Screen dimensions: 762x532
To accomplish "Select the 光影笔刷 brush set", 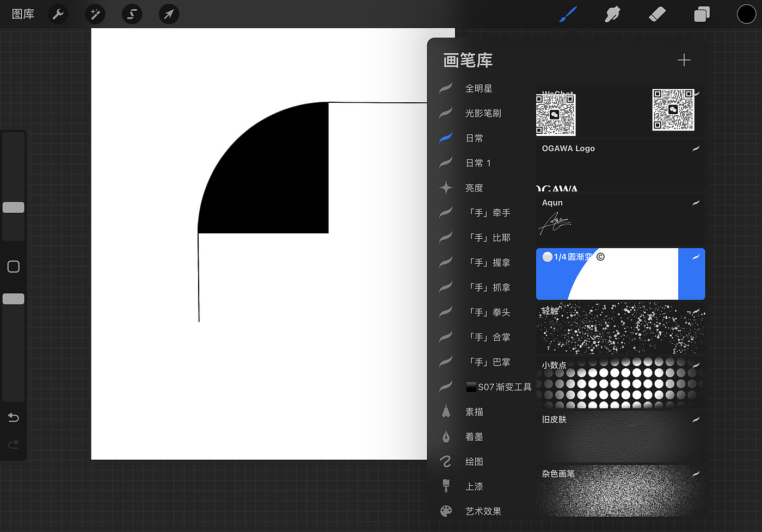I will coord(483,113).
